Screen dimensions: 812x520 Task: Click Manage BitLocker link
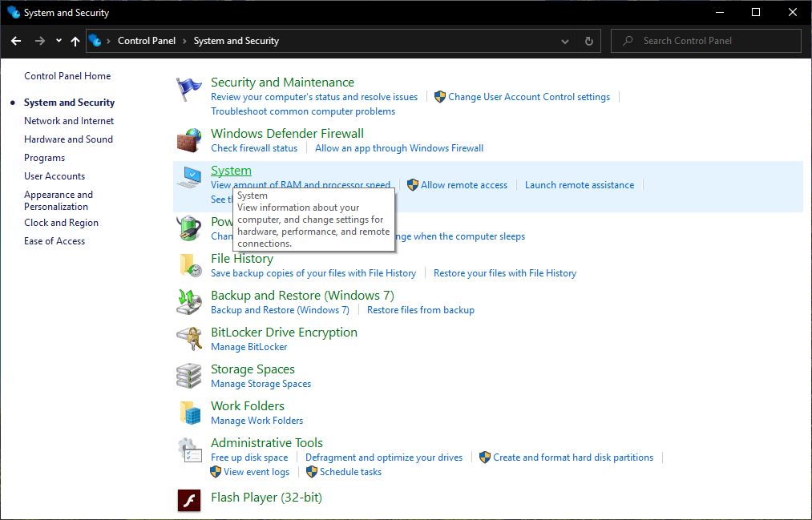[249, 347]
